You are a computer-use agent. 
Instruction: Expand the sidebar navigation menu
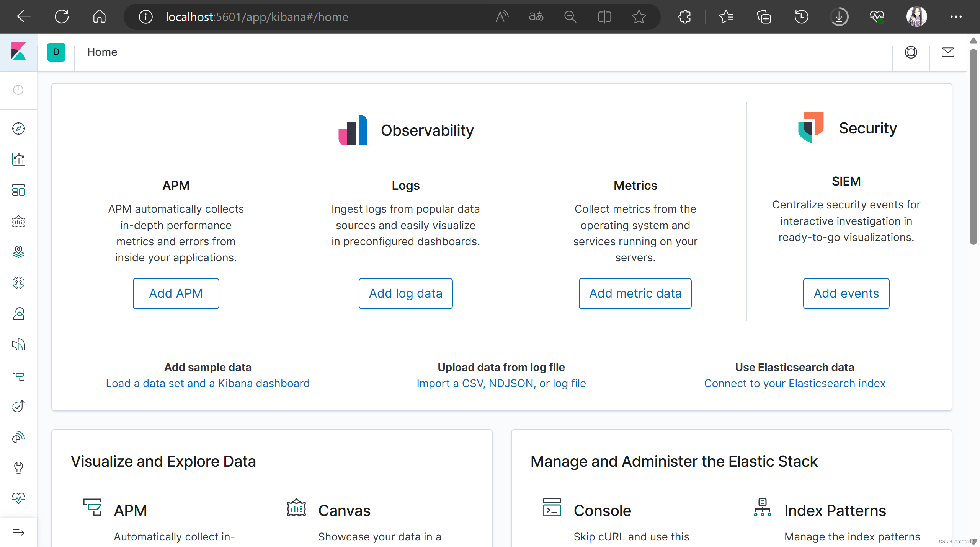pyautogui.click(x=18, y=533)
